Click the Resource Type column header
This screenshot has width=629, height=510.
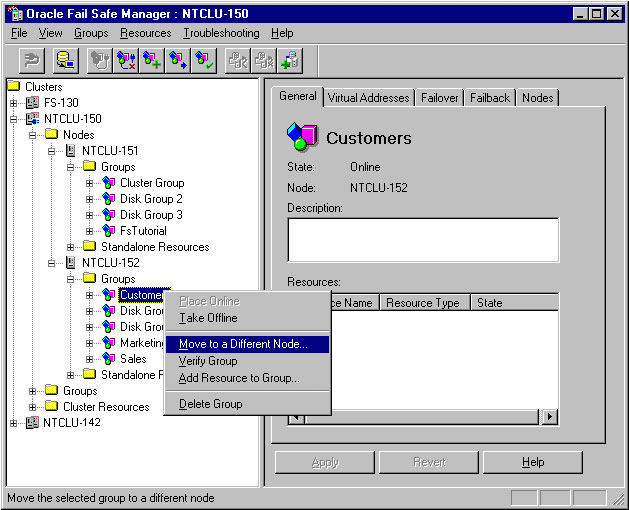[425, 303]
